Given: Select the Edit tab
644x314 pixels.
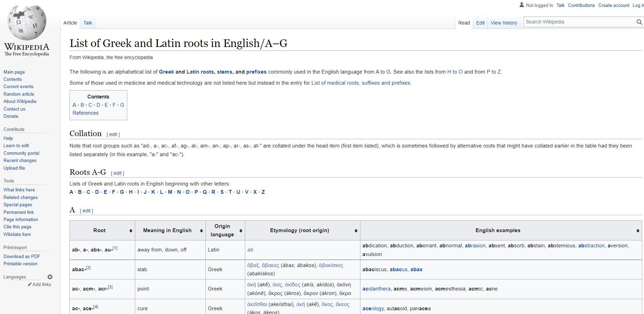Looking at the screenshot, I should [x=480, y=22].
